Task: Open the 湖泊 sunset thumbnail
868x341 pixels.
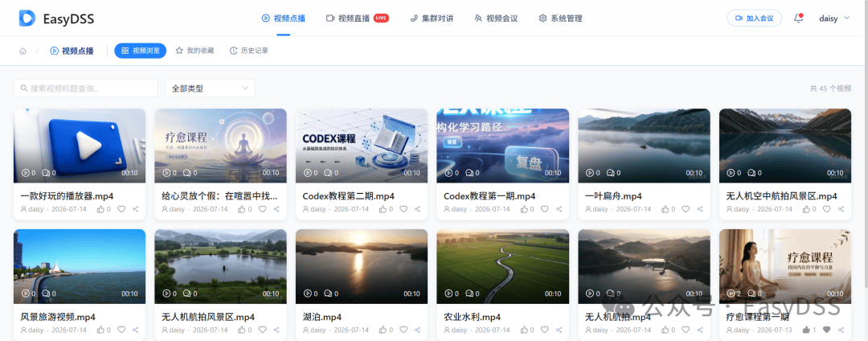Action: coord(362,266)
